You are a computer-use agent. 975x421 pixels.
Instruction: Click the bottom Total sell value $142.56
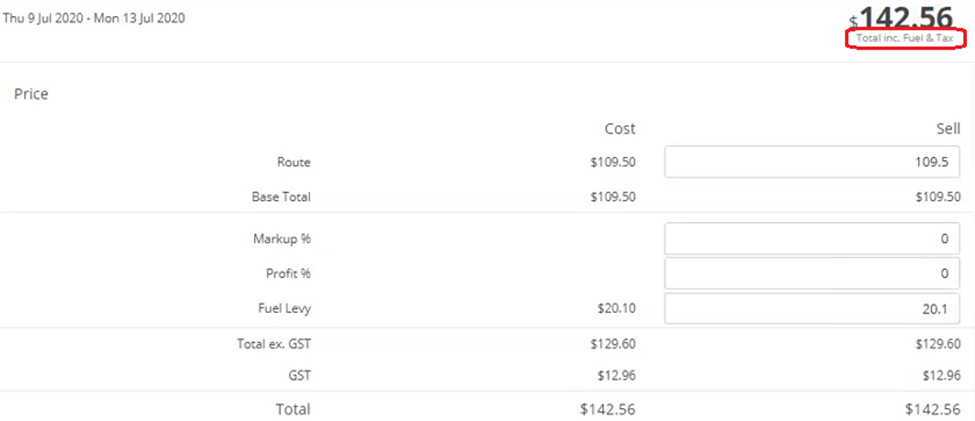[x=933, y=409]
